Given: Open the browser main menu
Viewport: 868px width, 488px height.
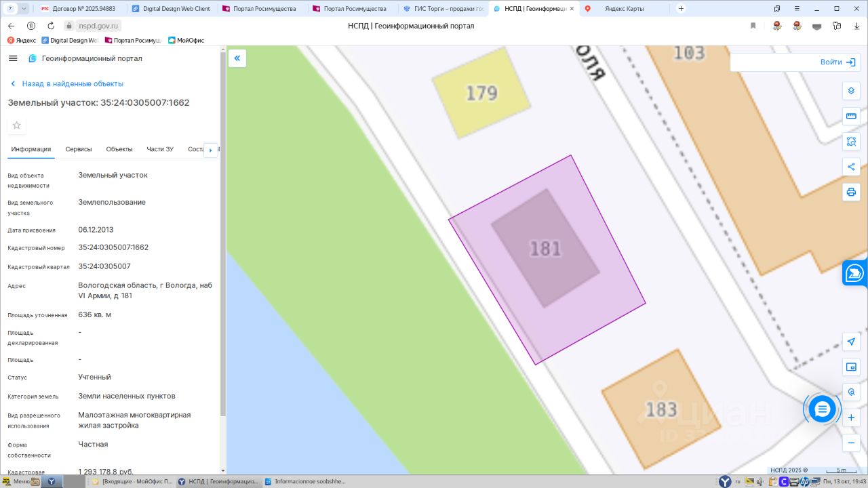Looking at the screenshot, I should (x=798, y=9).
